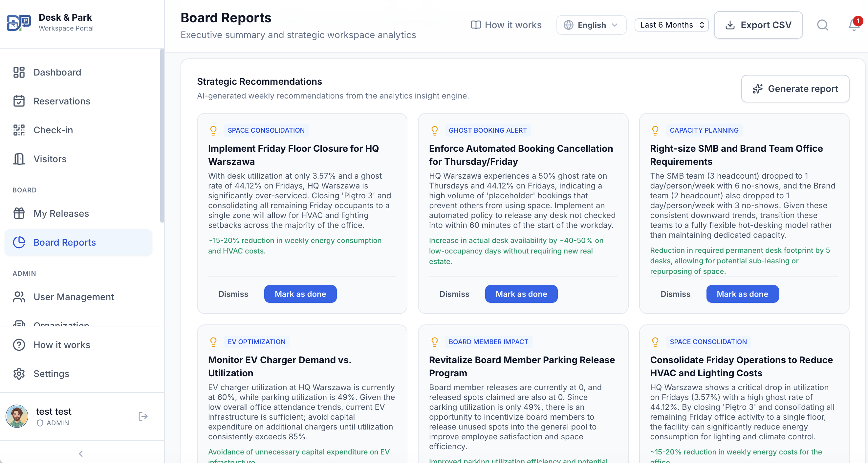Click the GHOST BOOKING ALERT tag
This screenshot has height=463, width=868.
coord(488,130)
